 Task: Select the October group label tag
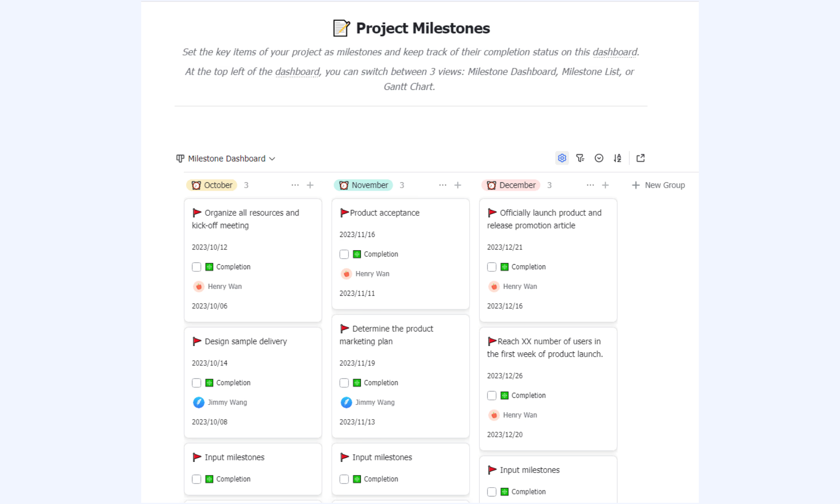point(212,185)
